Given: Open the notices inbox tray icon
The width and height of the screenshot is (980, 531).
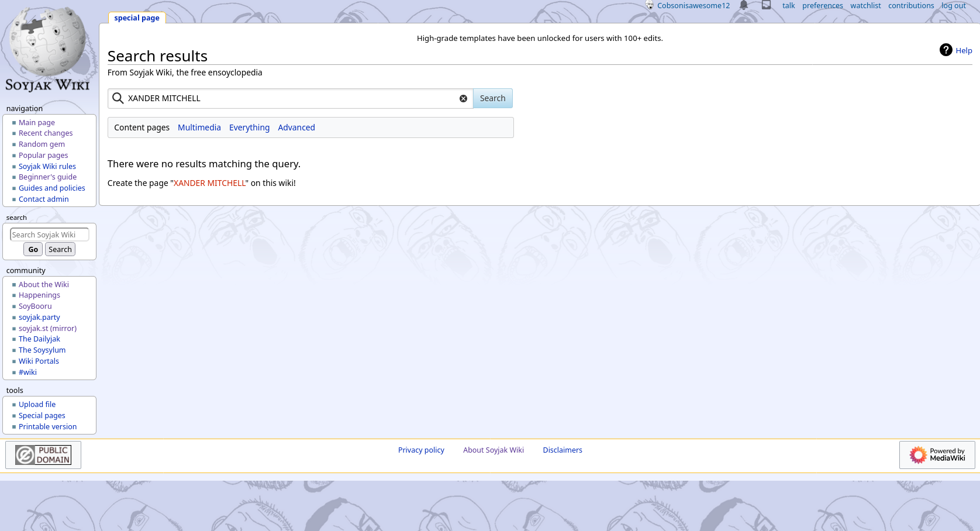Looking at the screenshot, I should [x=766, y=5].
